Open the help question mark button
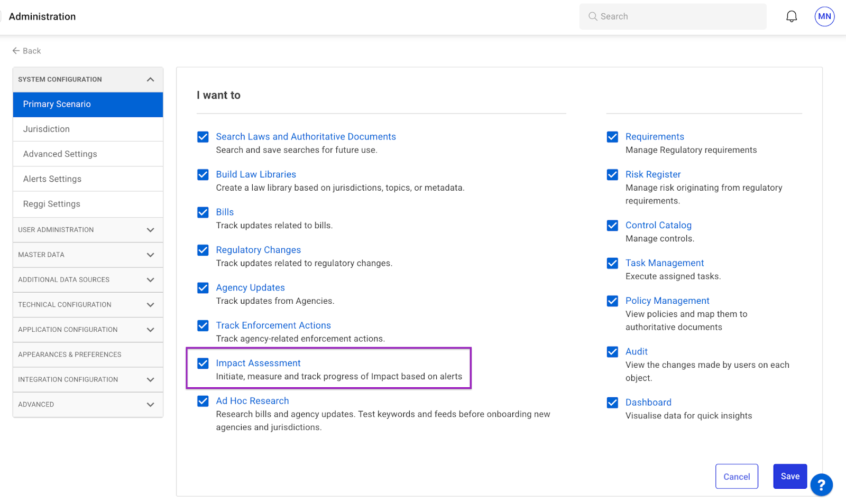846x504 pixels. (x=821, y=484)
